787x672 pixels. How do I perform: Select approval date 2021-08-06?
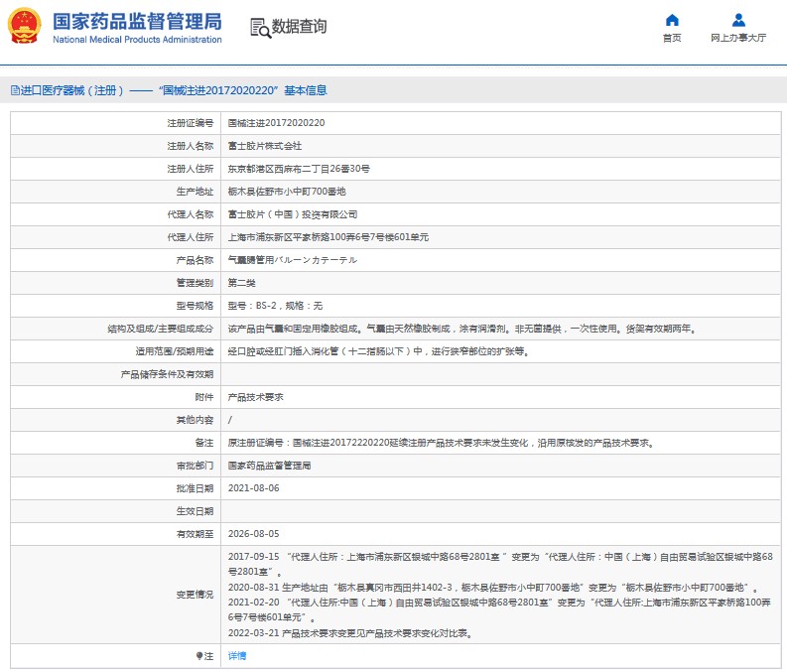pos(253,488)
